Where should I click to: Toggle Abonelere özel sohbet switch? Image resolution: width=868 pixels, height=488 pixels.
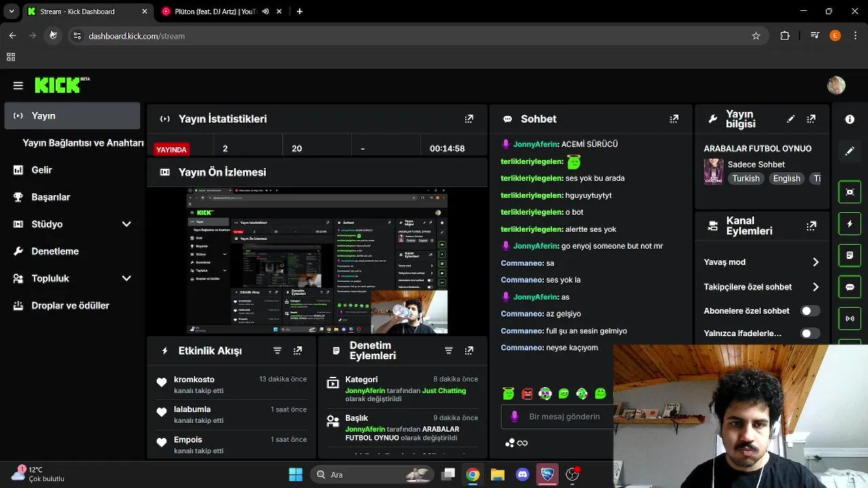[809, 311]
